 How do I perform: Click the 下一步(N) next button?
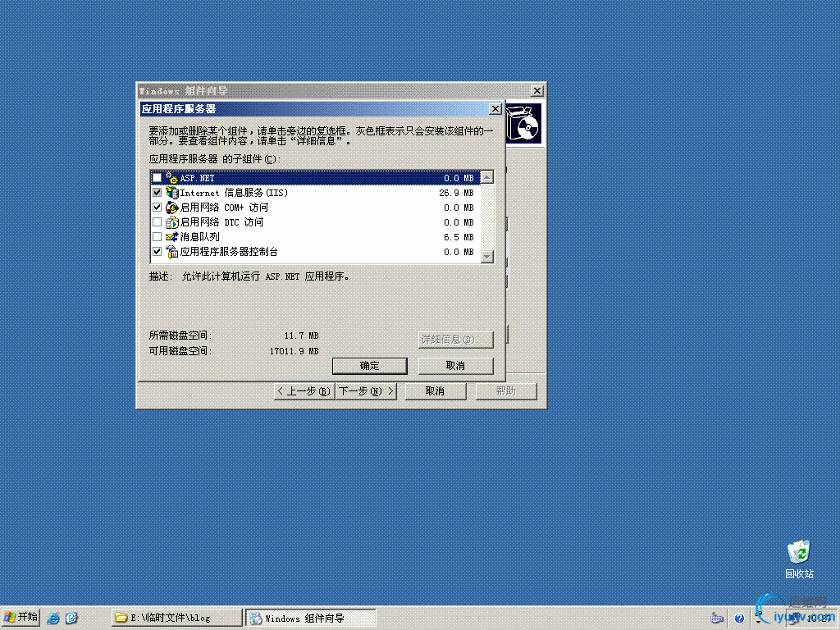point(366,391)
